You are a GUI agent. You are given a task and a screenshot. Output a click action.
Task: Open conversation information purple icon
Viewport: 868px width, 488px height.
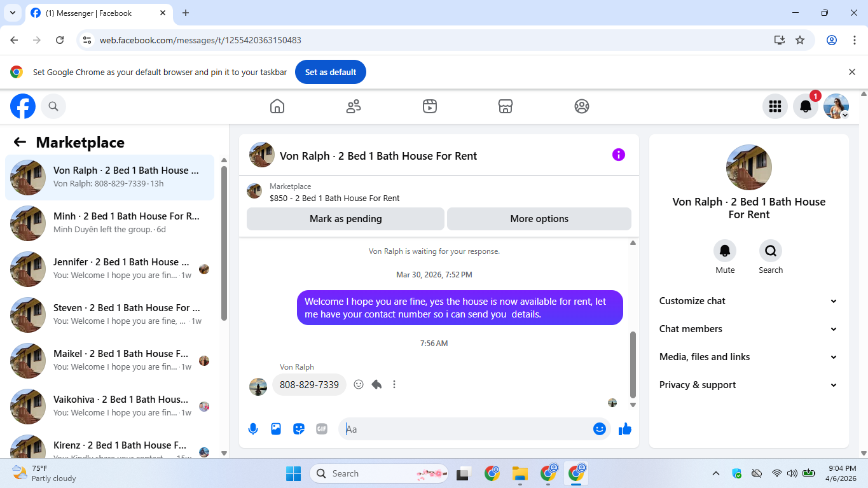[x=619, y=155]
